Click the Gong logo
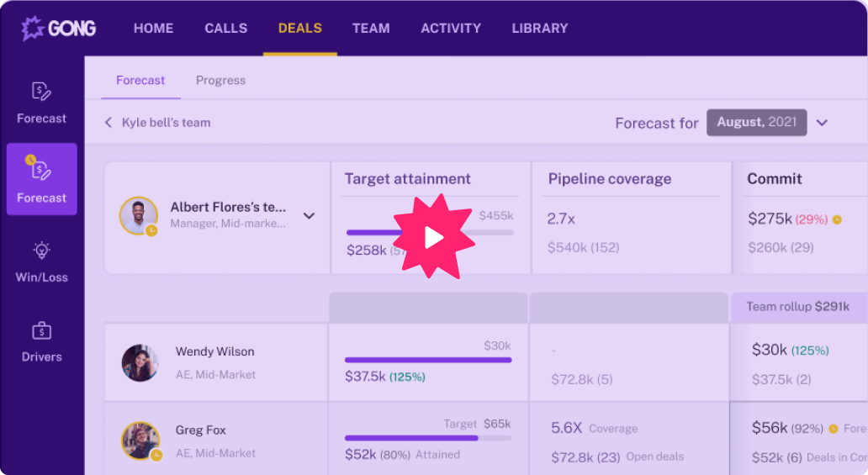 click(59, 29)
